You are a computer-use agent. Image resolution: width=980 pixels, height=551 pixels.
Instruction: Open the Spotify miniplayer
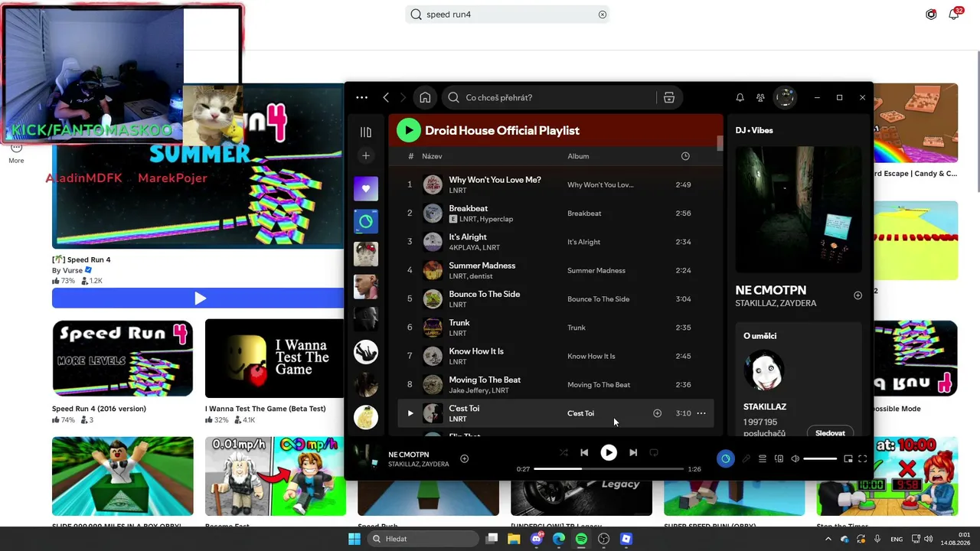point(848,458)
